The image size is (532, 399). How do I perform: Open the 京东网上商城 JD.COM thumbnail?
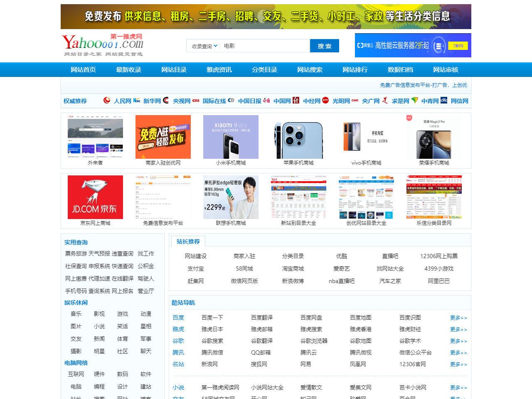click(x=95, y=197)
